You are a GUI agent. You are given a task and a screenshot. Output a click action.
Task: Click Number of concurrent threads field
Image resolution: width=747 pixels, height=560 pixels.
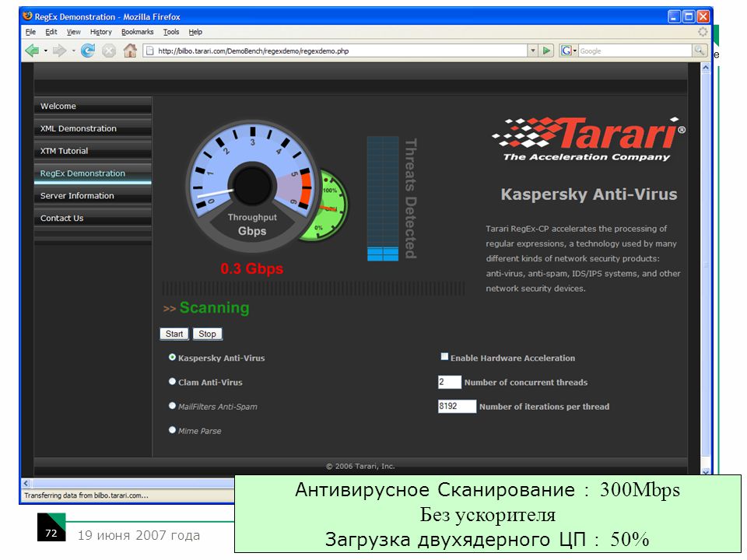click(450, 382)
